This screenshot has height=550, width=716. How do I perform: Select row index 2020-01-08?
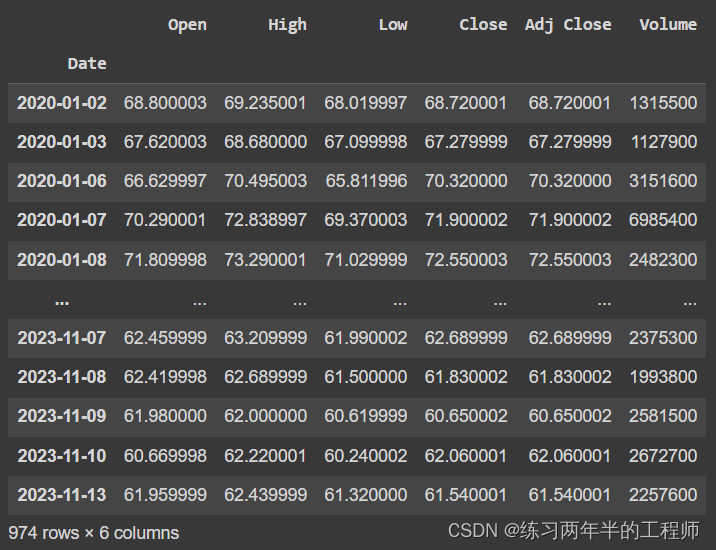pos(62,260)
